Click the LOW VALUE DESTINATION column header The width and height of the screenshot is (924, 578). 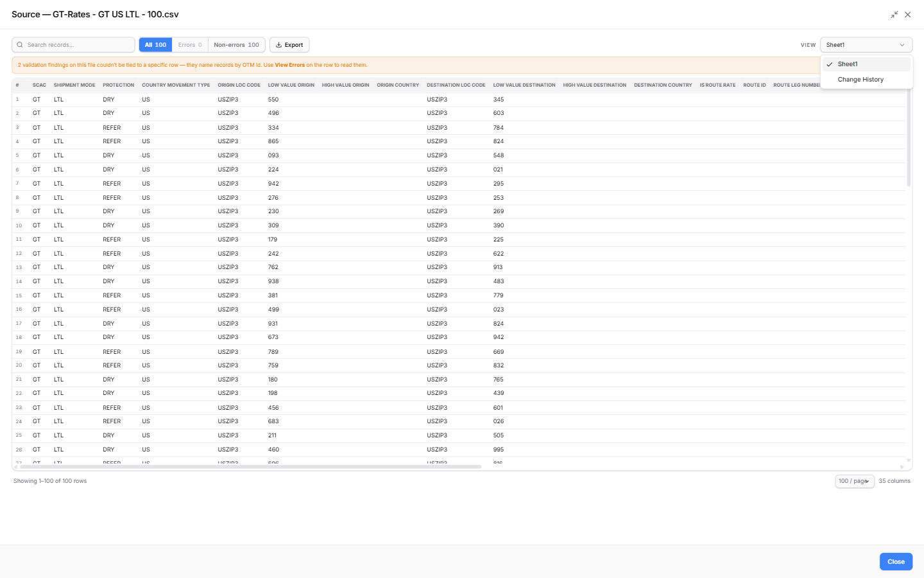pos(524,85)
